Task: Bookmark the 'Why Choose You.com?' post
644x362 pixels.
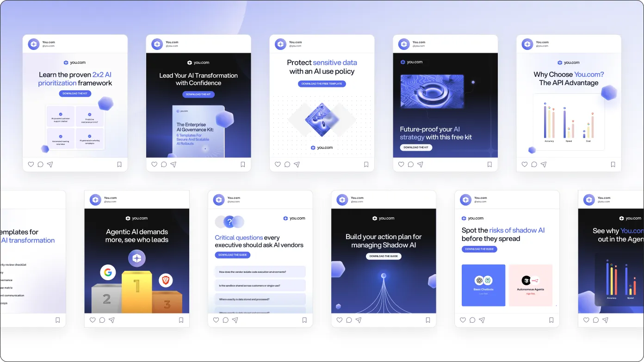Action: pyautogui.click(x=613, y=164)
